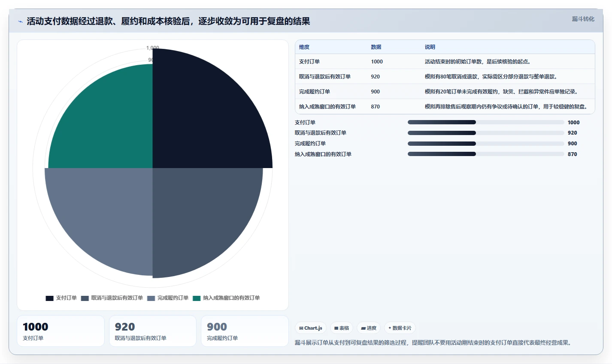Click table cell 纳入成熟窗口的有效订单

click(x=327, y=107)
